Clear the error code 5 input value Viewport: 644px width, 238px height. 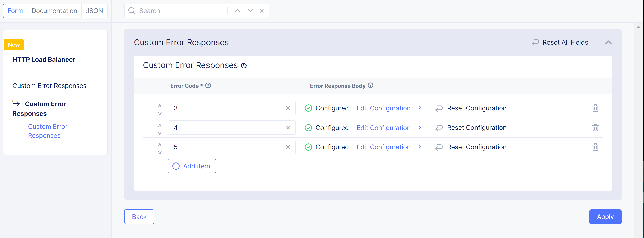coord(288,147)
